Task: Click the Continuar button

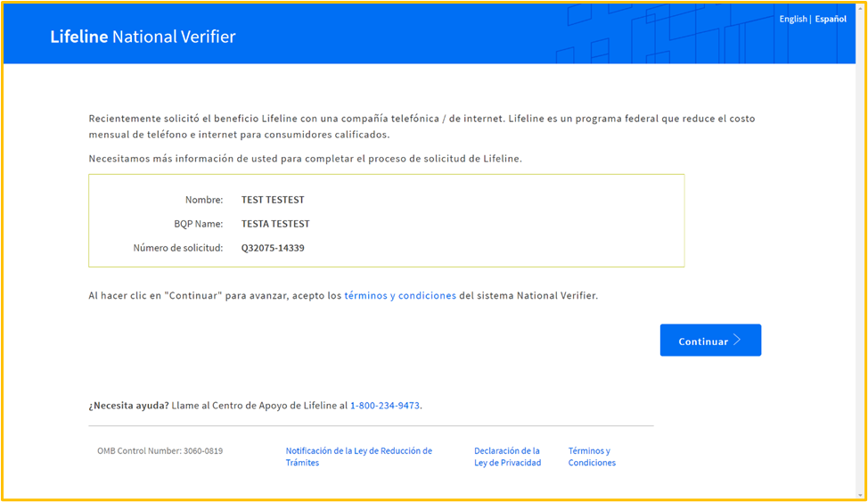Action: tap(710, 341)
